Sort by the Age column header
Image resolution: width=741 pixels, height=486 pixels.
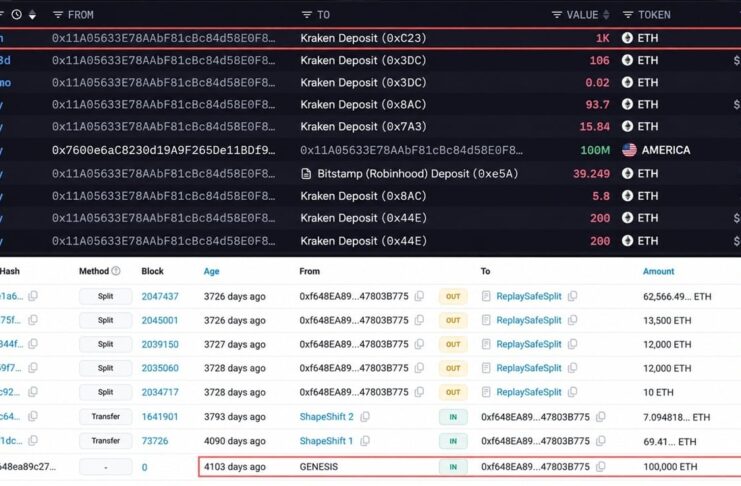point(211,271)
